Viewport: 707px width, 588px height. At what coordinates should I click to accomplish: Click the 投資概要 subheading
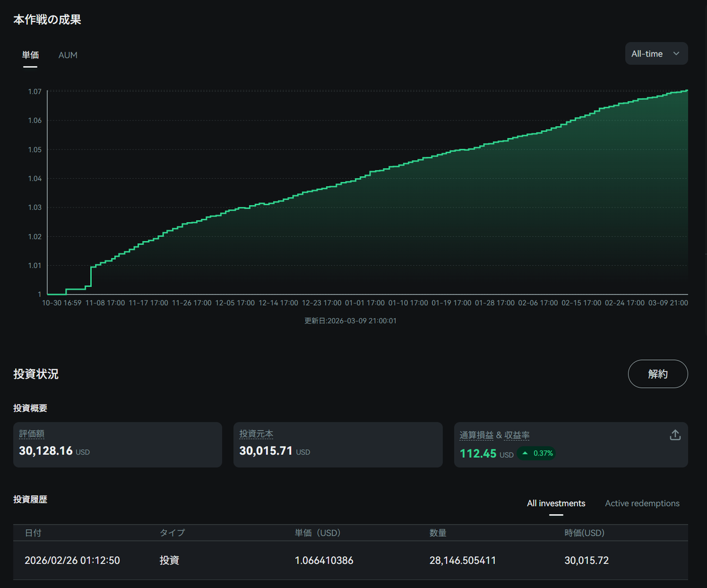[30, 408]
